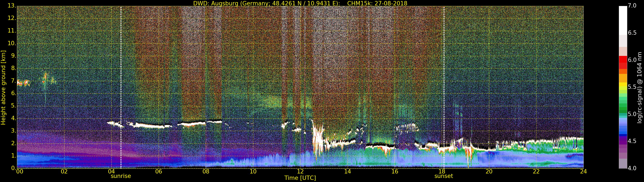
Task: Click the '5.' height tick label
Action: tap(14, 106)
